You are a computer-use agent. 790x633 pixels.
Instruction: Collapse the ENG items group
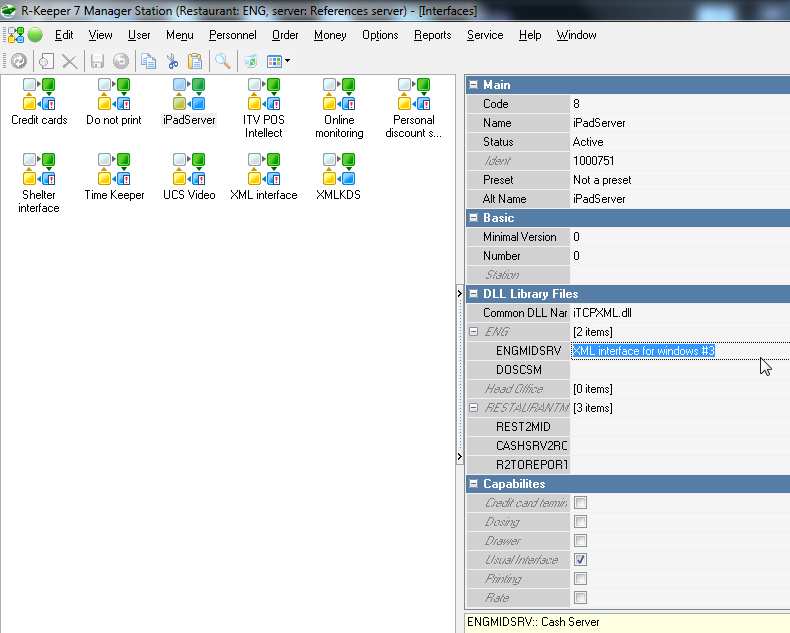pyautogui.click(x=474, y=332)
